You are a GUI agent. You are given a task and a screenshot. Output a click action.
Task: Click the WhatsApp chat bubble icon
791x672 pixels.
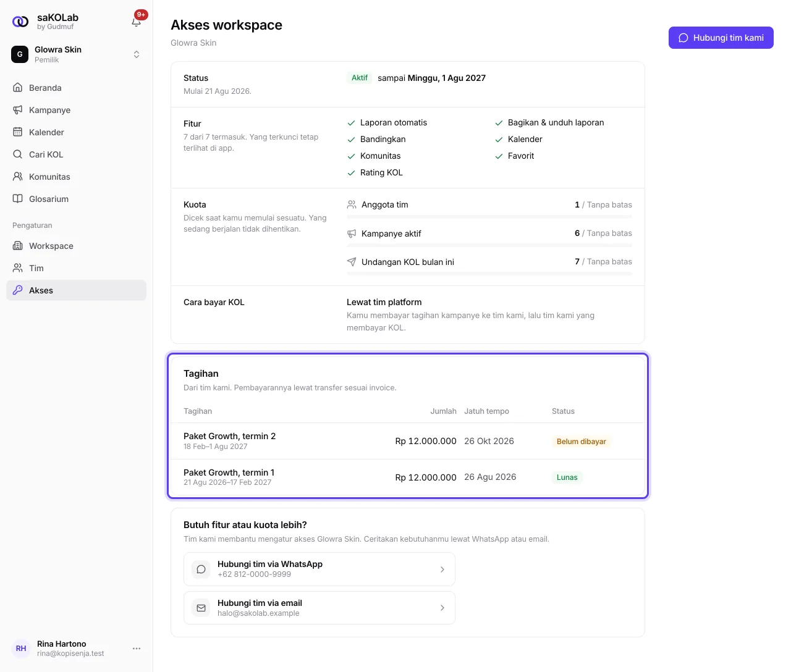201,569
